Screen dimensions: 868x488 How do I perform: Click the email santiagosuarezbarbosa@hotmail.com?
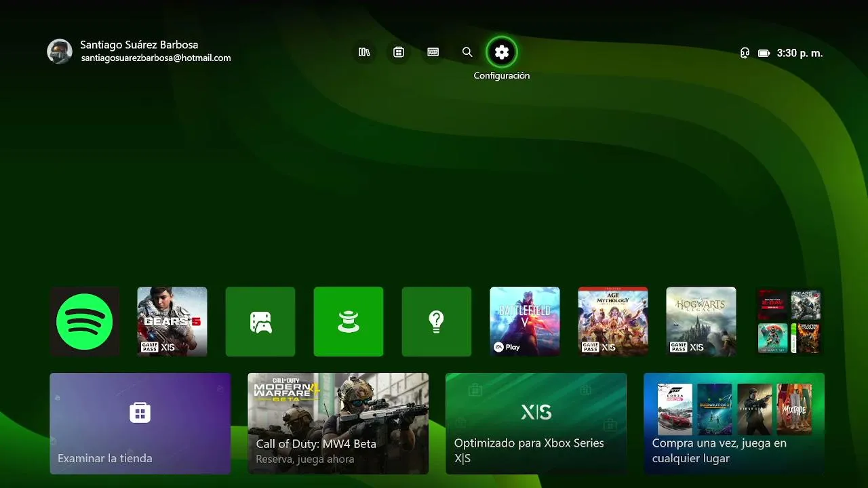pos(156,58)
